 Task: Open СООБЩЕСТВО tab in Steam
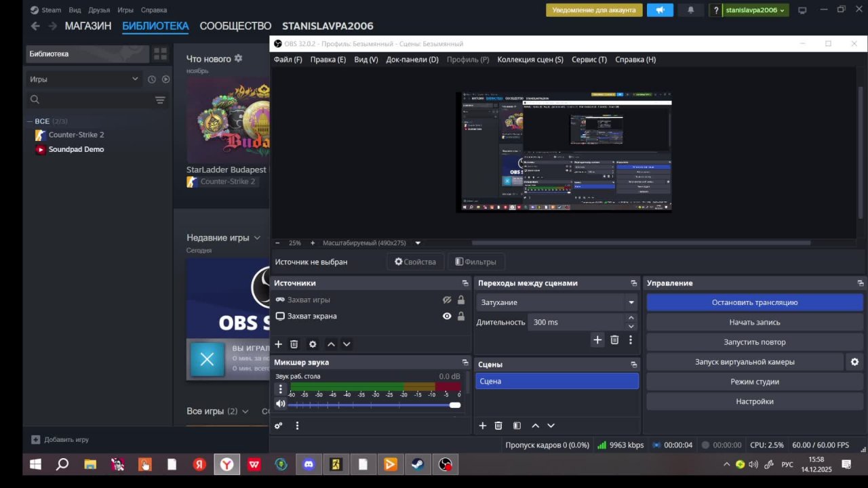coord(235,26)
